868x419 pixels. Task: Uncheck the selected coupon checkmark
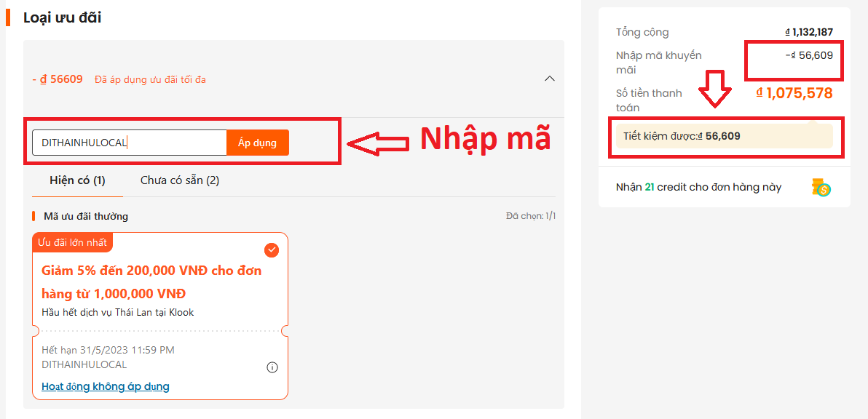(x=271, y=250)
